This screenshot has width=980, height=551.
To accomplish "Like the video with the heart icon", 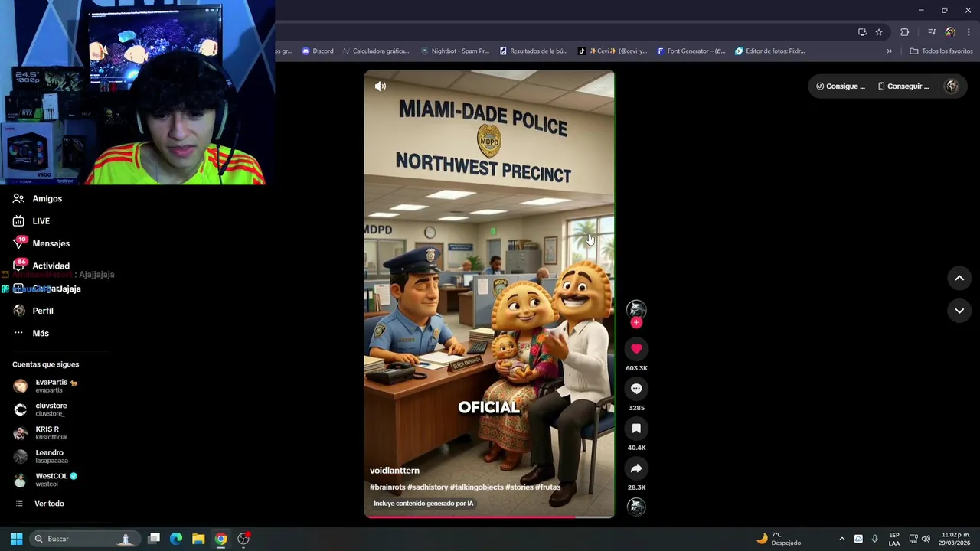I will pyautogui.click(x=636, y=349).
